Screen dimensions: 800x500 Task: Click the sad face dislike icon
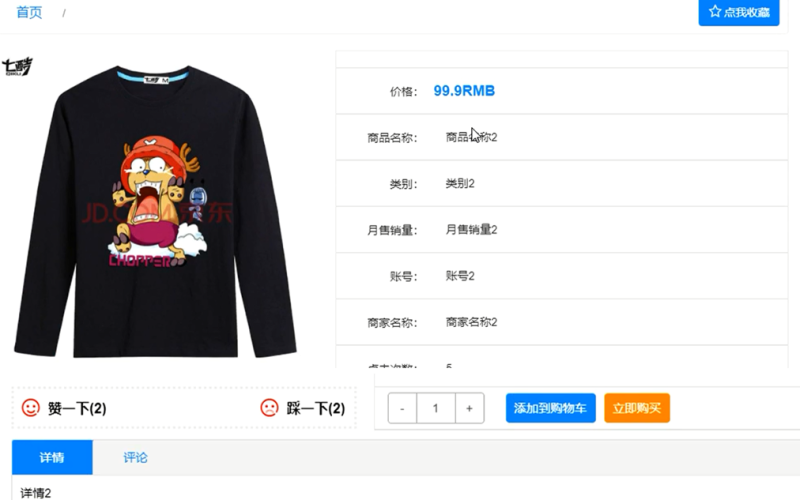click(x=269, y=408)
